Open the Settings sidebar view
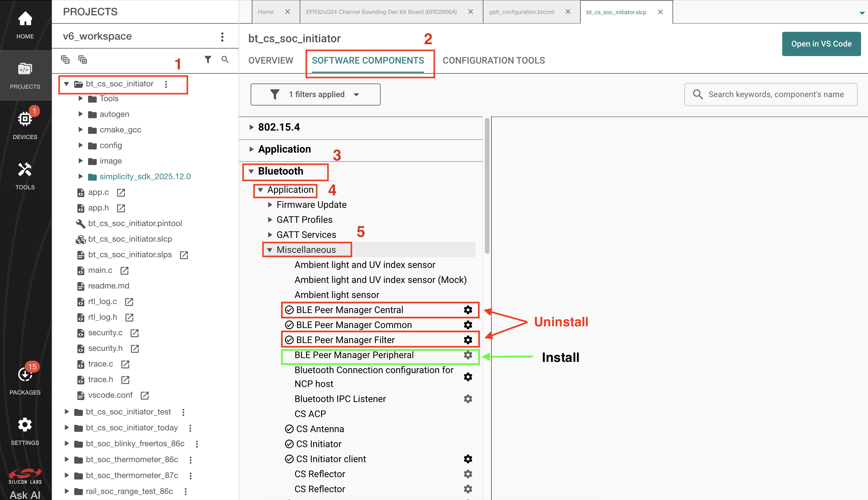The width and height of the screenshot is (868, 500). click(x=25, y=431)
